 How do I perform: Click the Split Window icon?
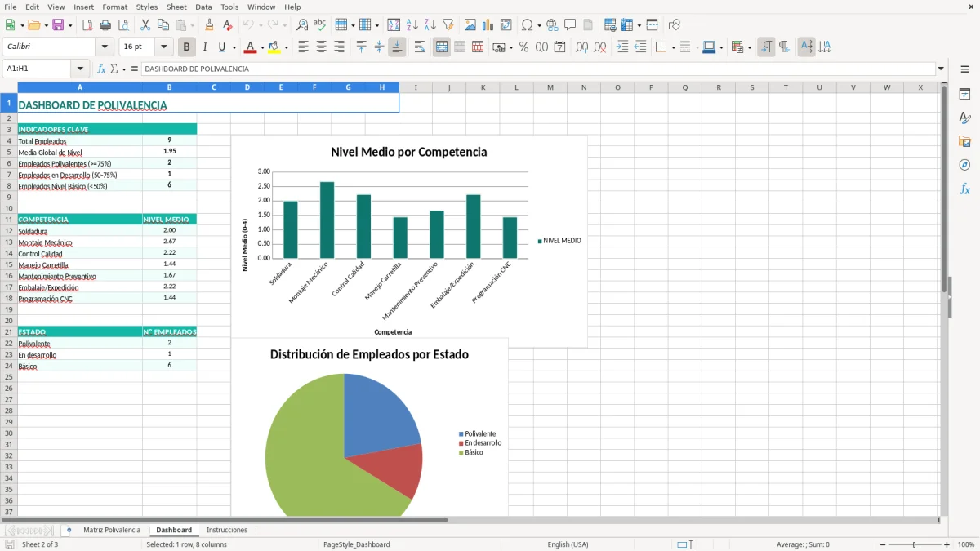coord(653,25)
